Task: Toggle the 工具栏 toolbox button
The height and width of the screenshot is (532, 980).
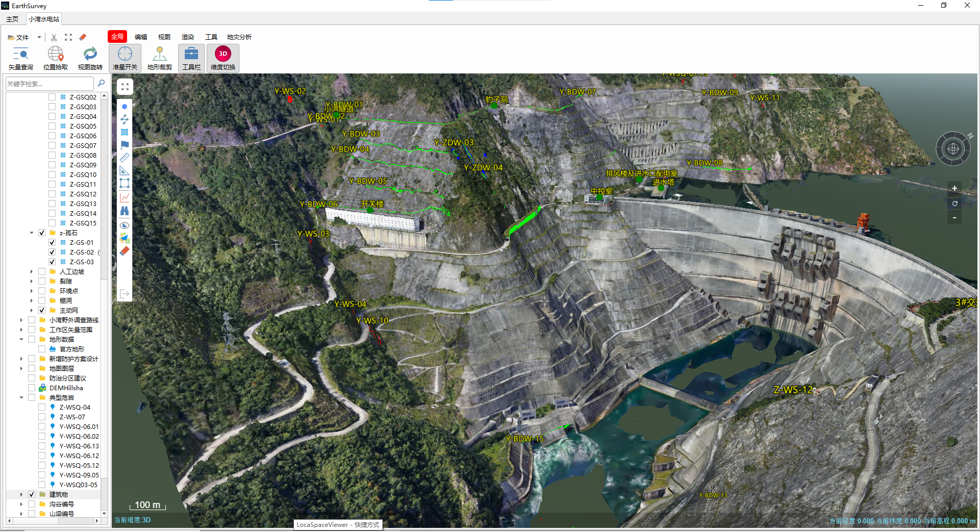Action: pyautogui.click(x=191, y=58)
